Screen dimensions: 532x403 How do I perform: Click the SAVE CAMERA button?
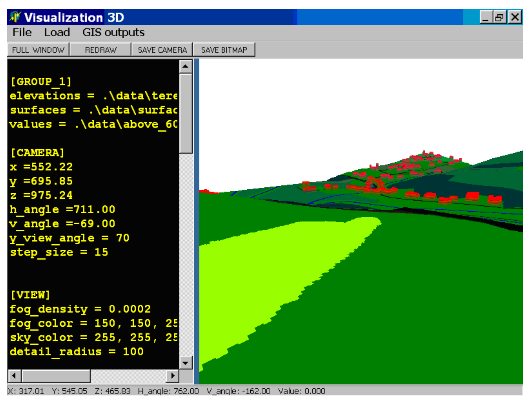(x=162, y=50)
